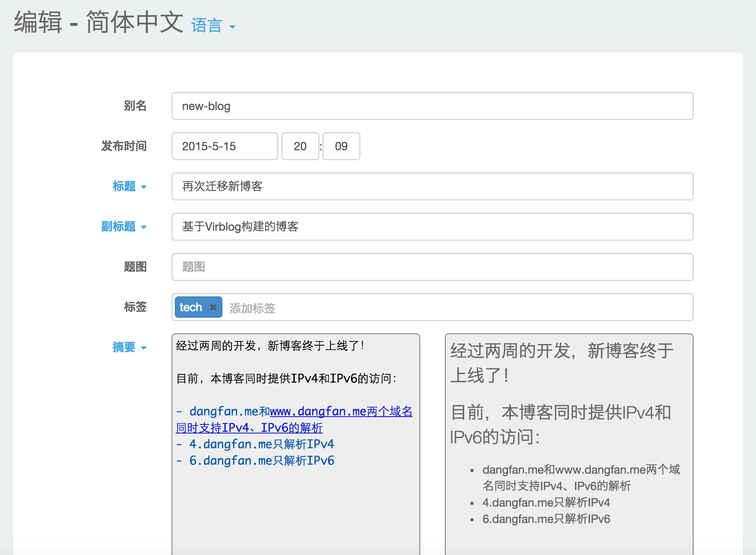Click preview bullet 4.dangfan.me只解析IPv4
This screenshot has height=555, width=756.
[546, 502]
